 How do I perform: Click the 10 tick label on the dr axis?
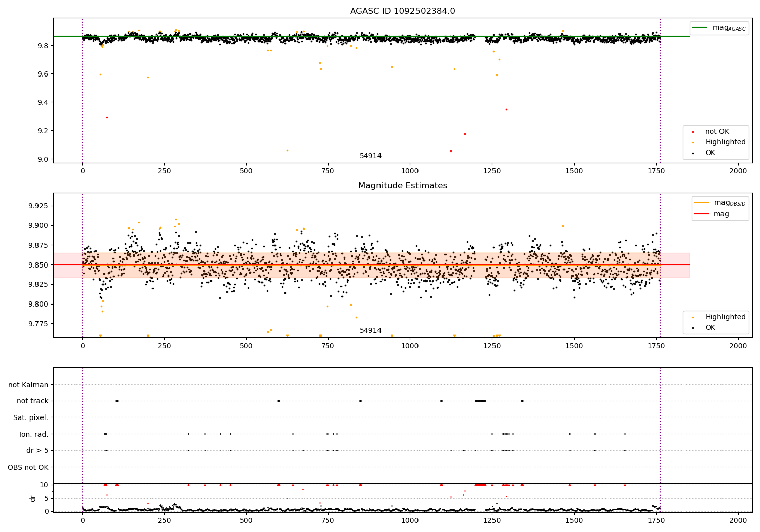(44, 485)
